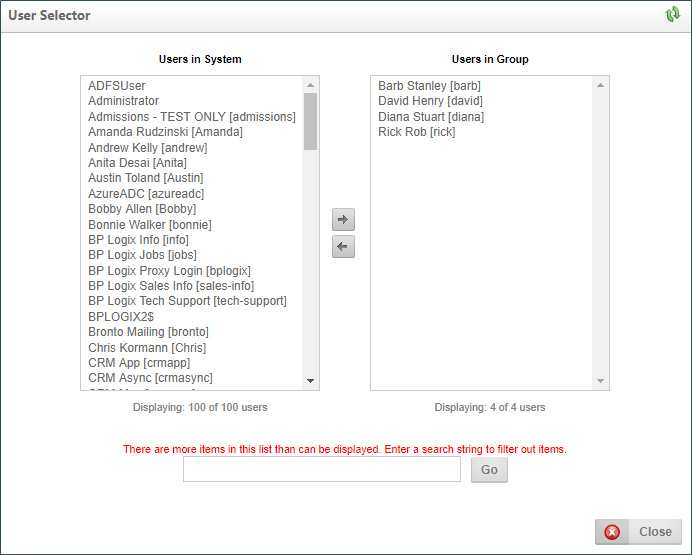The image size is (692, 555).
Task: Select ADFSUser in system users list
Action: coord(116,86)
